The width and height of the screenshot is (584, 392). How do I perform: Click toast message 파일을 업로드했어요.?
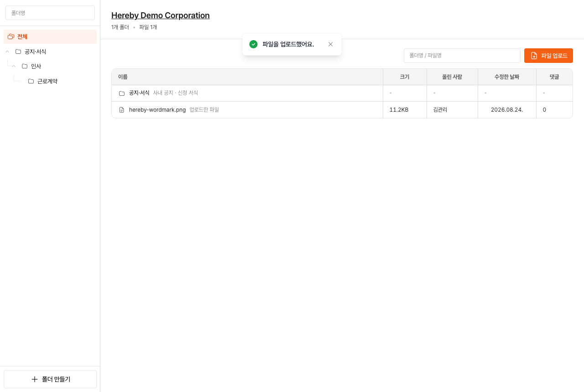288,44
